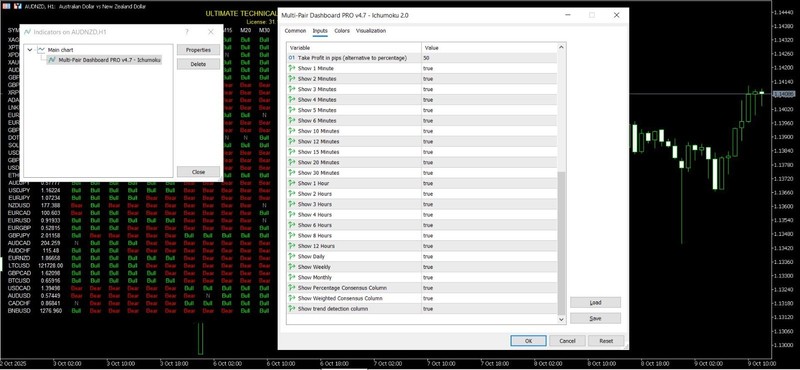Switch to the Inputs tab
The image size is (800, 370).
[x=320, y=31]
